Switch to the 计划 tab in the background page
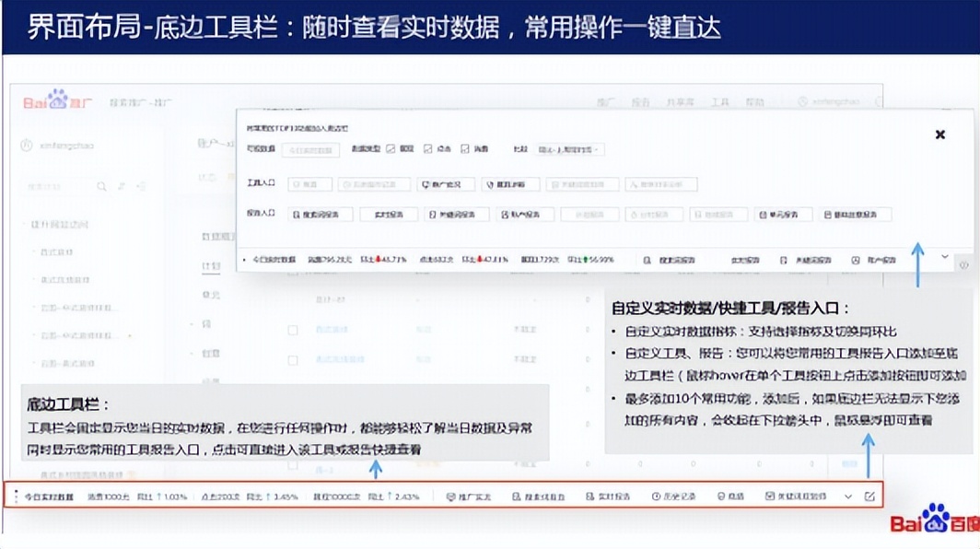This screenshot has width=980, height=549. pos(211,266)
